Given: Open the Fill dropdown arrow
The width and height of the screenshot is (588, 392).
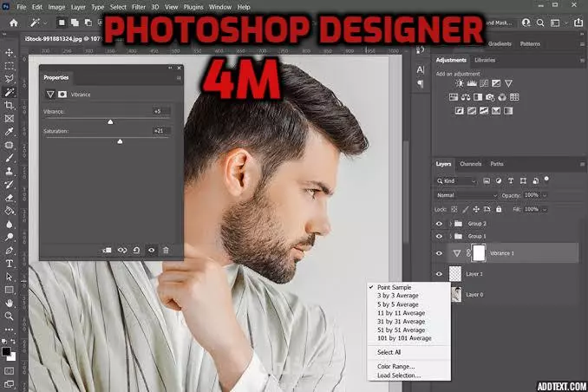Looking at the screenshot, I should (545, 209).
